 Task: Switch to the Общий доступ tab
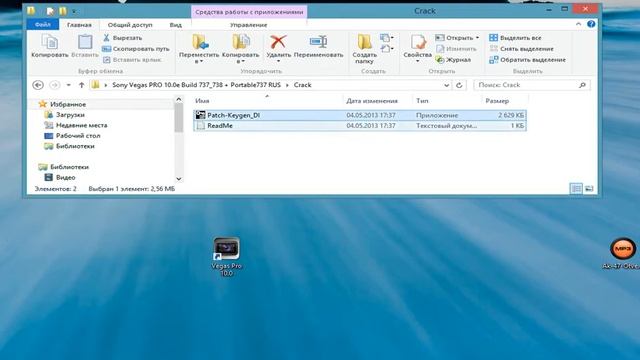(x=130, y=25)
